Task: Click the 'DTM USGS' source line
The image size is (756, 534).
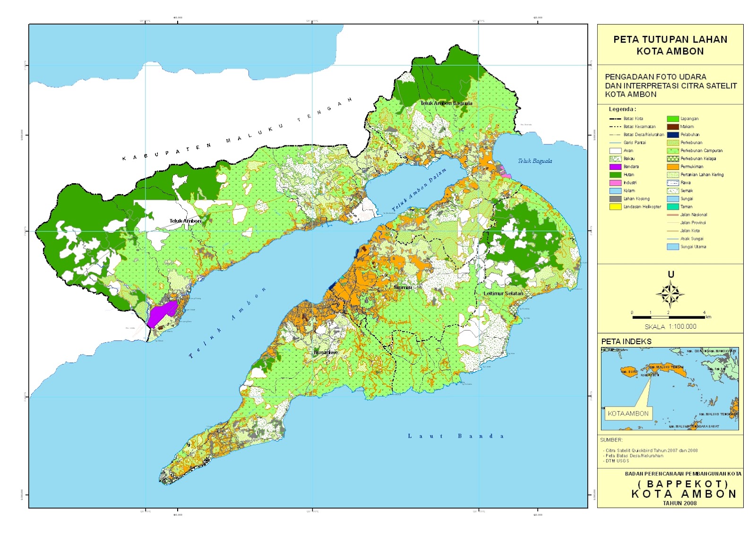Action: [x=617, y=461]
